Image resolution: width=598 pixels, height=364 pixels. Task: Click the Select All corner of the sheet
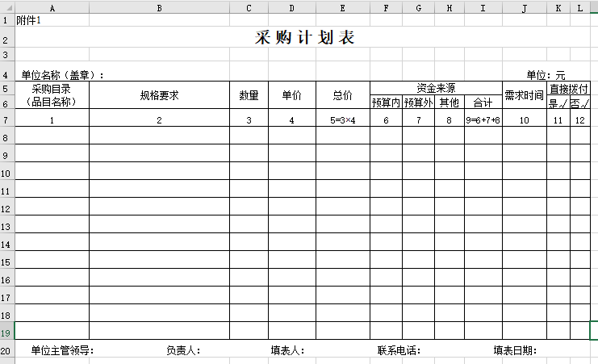point(6,7)
